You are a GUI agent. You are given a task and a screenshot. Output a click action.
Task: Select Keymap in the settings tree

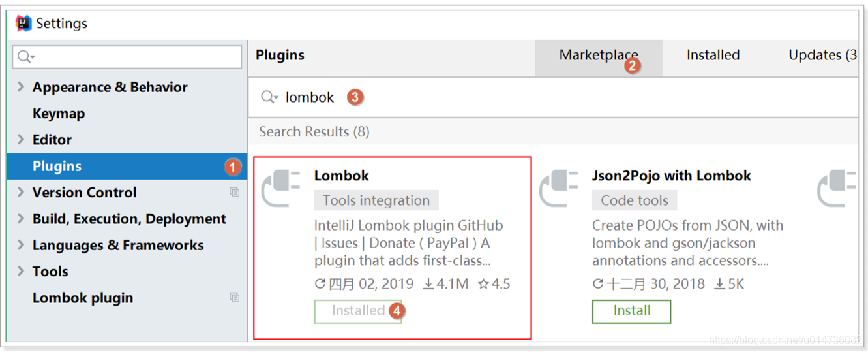(x=59, y=113)
